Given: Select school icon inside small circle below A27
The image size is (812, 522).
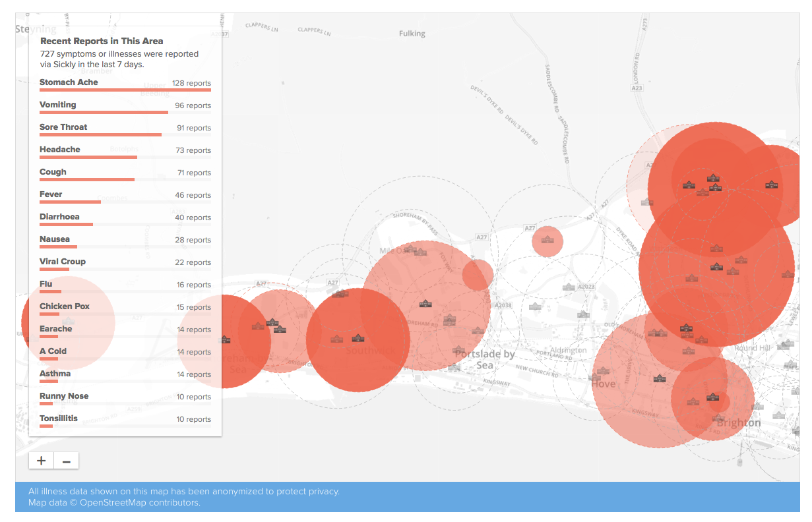Looking at the screenshot, I should tap(547, 239).
